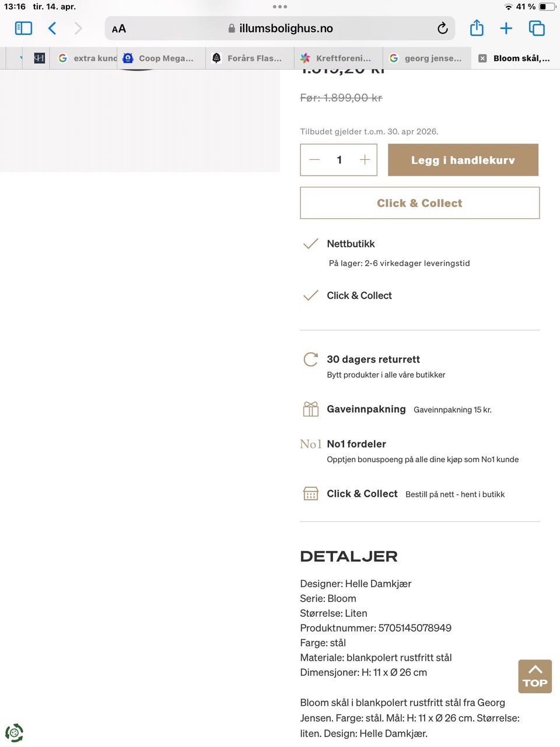Increase quantity with plus button
The height and width of the screenshot is (747, 560).
click(365, 160)
